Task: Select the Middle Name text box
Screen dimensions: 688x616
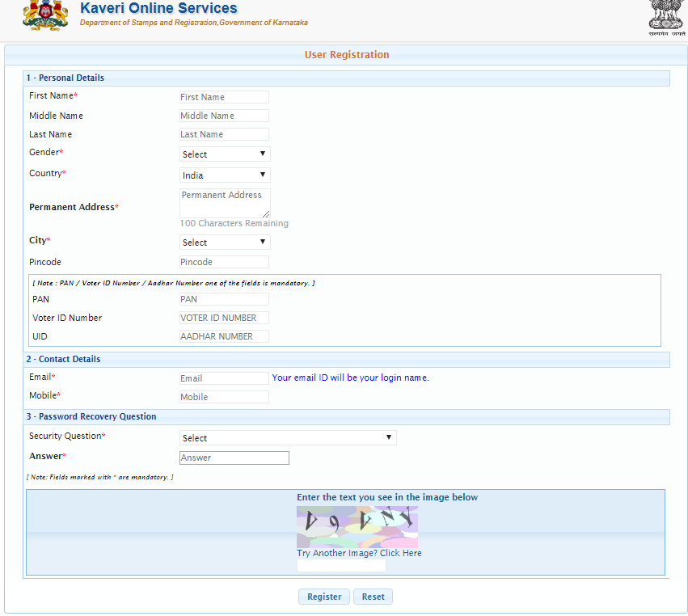Action: click(224, 115)
